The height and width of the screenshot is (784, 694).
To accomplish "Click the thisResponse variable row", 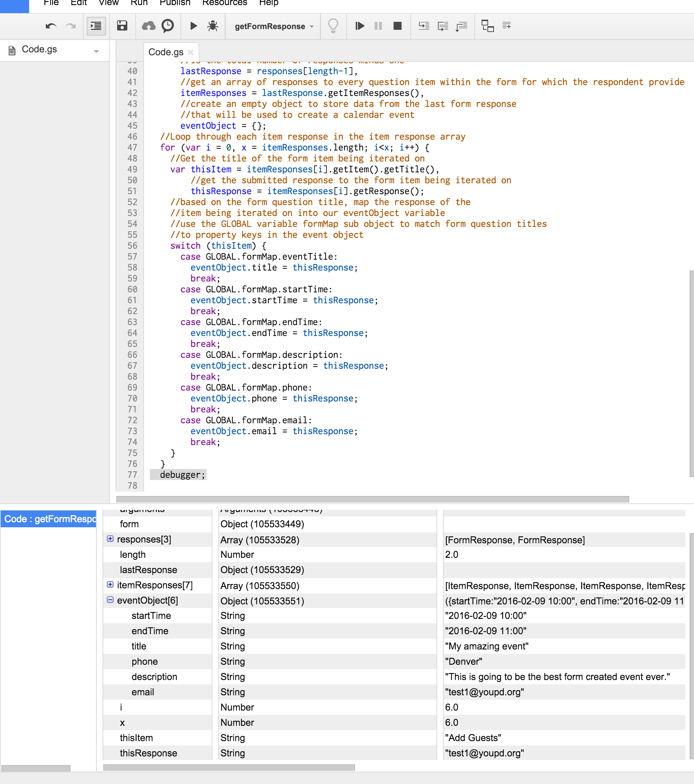I will [394, 753].
